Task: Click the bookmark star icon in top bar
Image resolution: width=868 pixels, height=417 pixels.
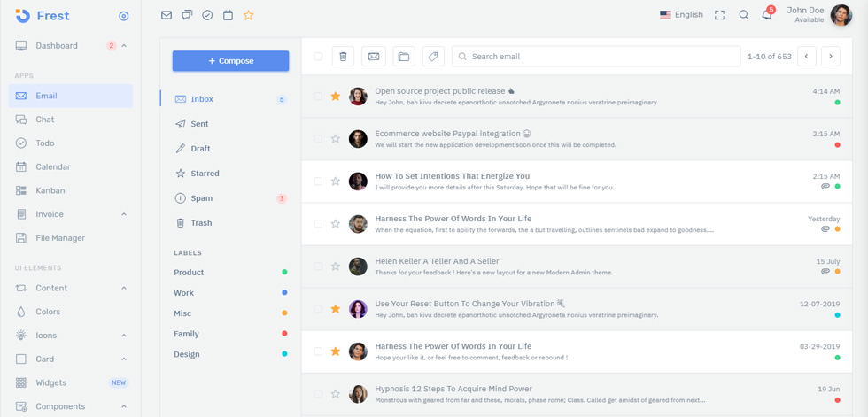Action: [249, 15]
